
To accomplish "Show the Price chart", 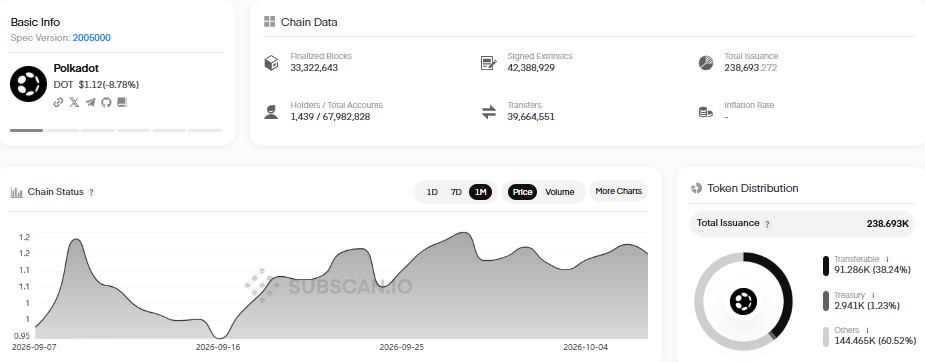I will click(x=522, y=192).
